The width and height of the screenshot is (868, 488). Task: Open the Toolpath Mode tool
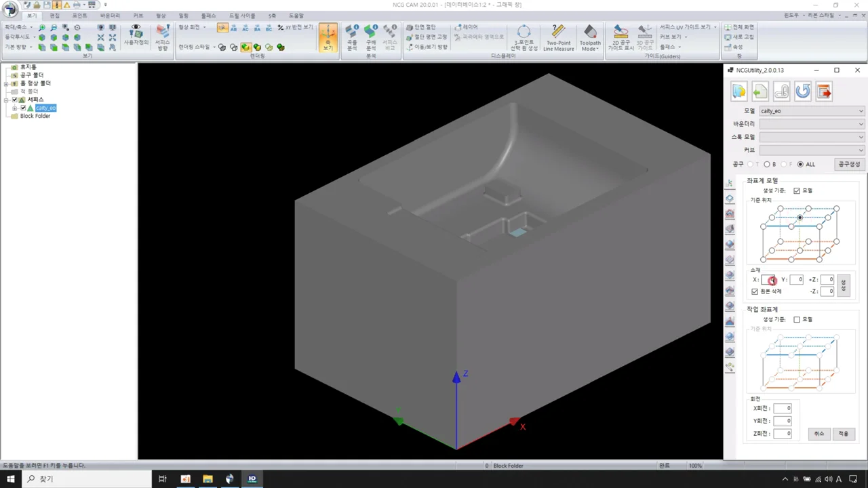590,38
